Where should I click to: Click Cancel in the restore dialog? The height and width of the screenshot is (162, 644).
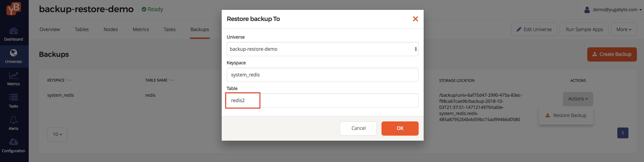[358, 129]
